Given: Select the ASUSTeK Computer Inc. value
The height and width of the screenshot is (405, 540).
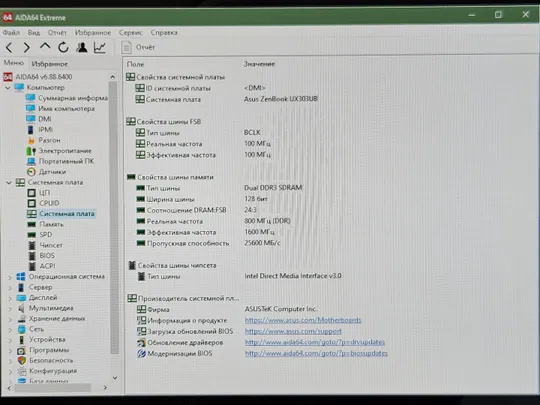Looking at the screenshot, I should [x=281, y=309].
